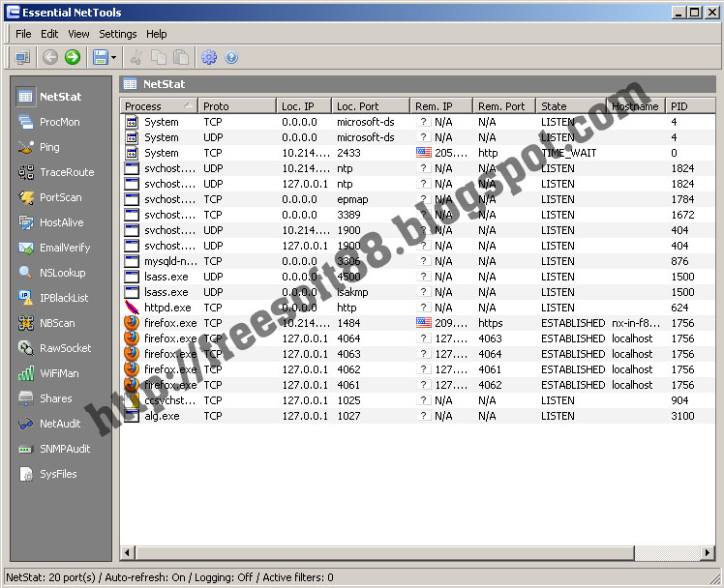Click the Firefox icon in port 1484 row
The height and width of the screenshot is (588, 724).
tap(132, 323)
